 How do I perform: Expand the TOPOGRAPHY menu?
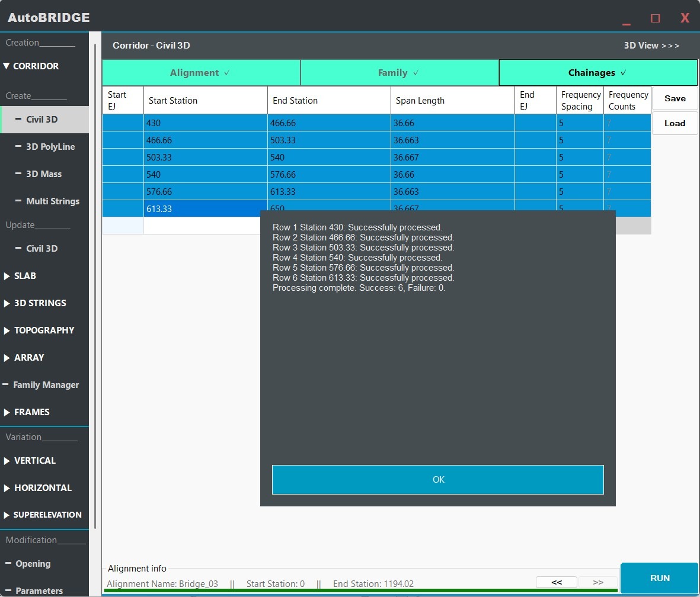pyautogui.click(x=43, y=330)
